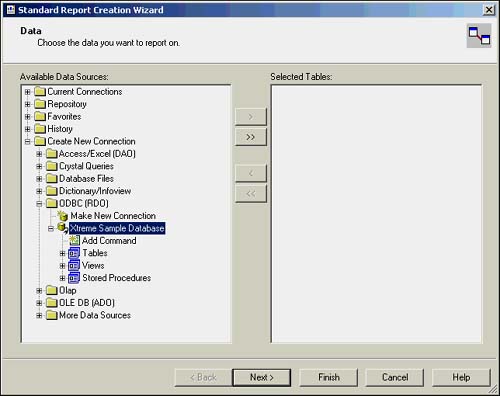500x396 pixels.
Task: Expand the Current Connections node
Action: (28, 92)
